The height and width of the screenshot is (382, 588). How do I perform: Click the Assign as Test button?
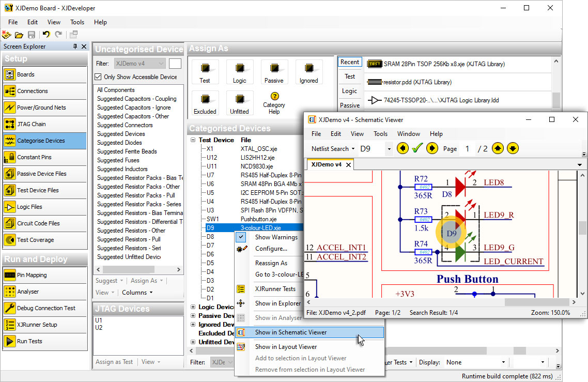point(114,362)
